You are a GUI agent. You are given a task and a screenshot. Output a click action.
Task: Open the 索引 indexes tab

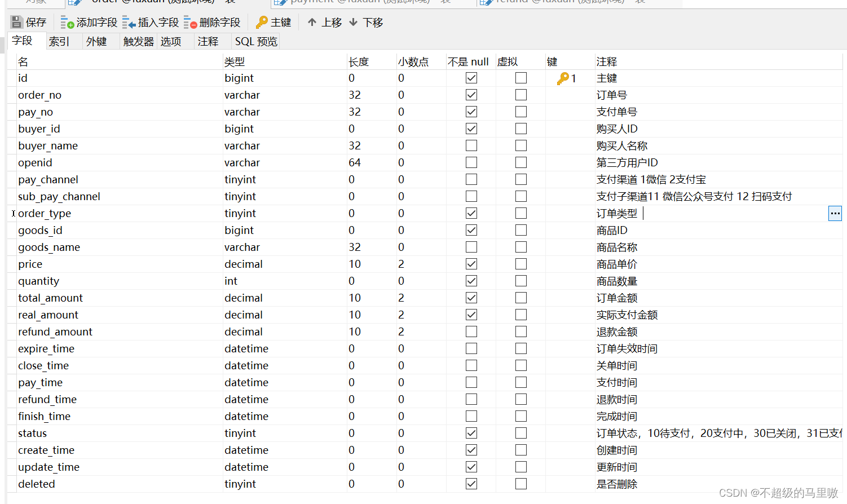point(59,41)
